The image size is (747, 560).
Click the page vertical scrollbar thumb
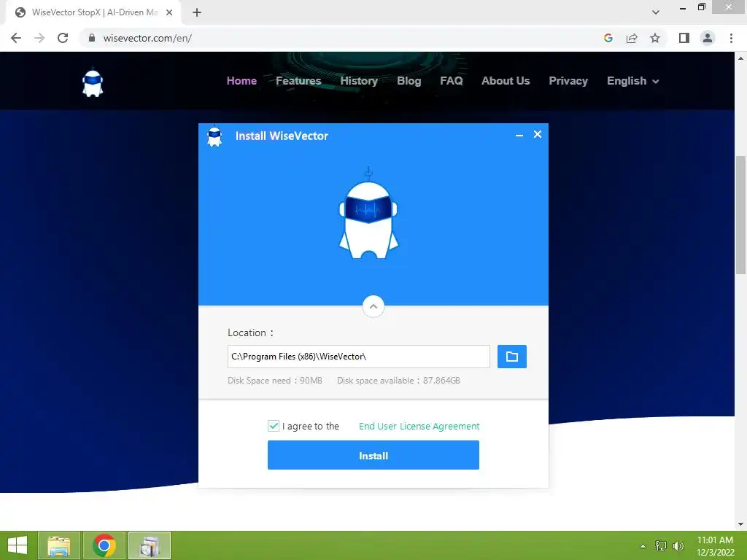pyautogui.click(x=740, y=215)
